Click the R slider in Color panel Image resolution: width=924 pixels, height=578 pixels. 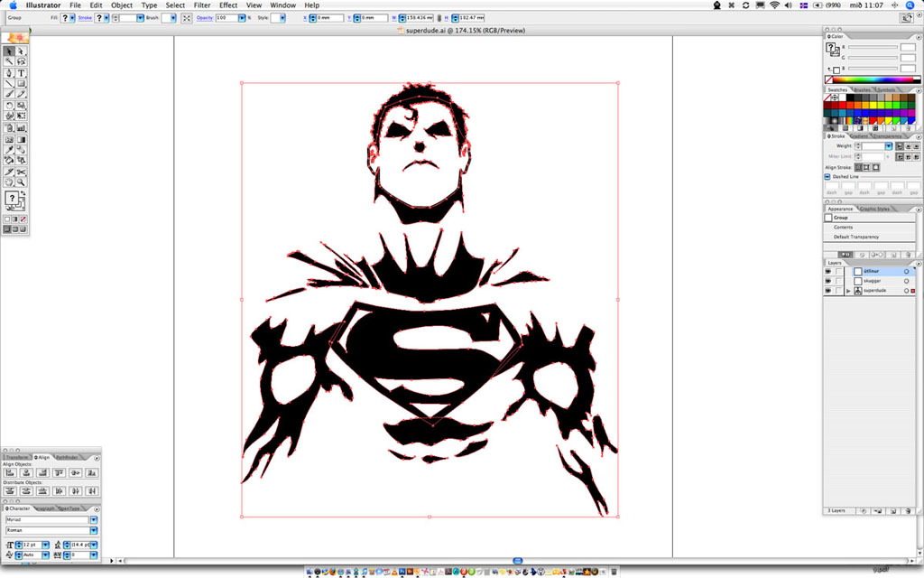pyautogui.click(x=873, y=47)
